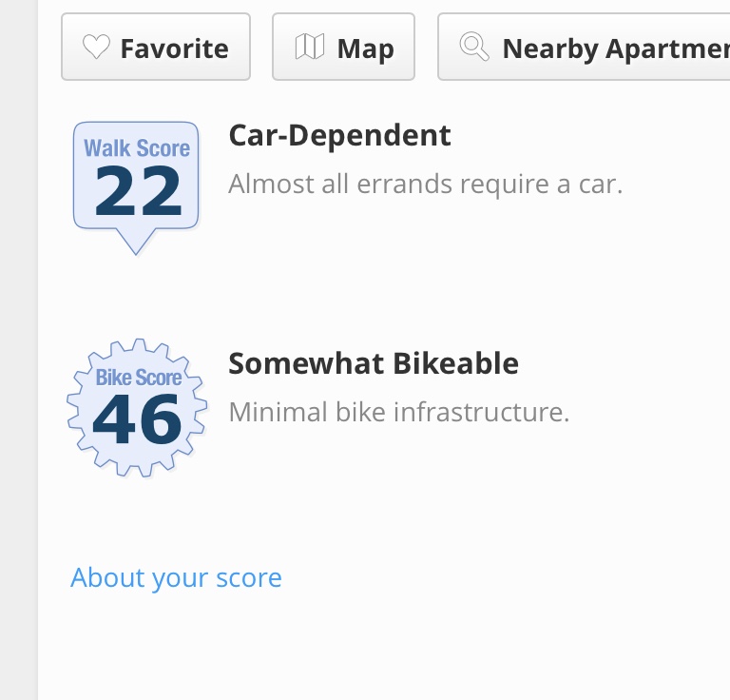Screen dimensions: 730x700
Task: Click the number 46 in bike badge
Action: 137,419
